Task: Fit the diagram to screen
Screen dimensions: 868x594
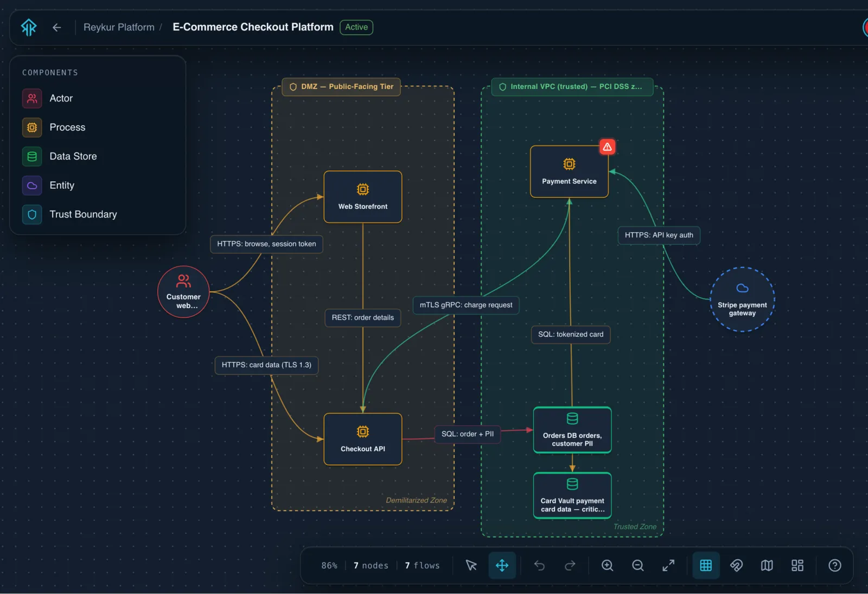Action: [x=668, y=565]
